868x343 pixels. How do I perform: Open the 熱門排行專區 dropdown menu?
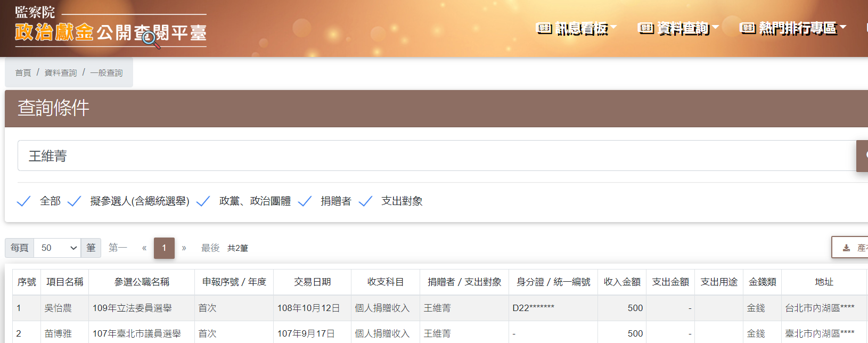coord(793,28)
